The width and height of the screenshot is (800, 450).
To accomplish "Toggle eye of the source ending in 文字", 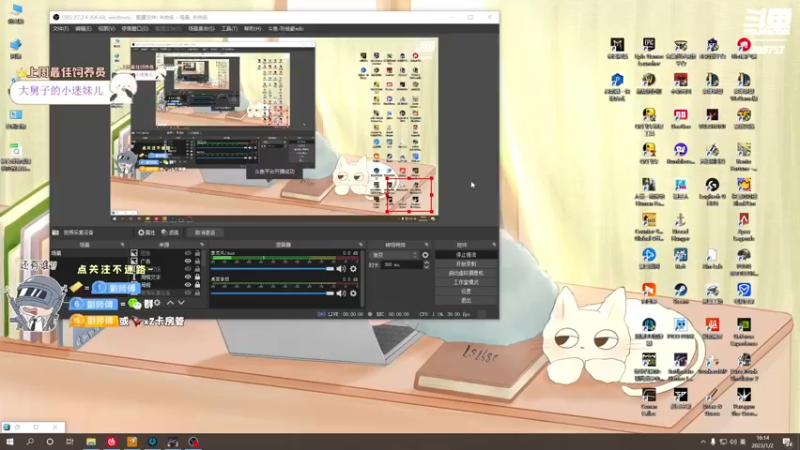I will tap(188, 277).
